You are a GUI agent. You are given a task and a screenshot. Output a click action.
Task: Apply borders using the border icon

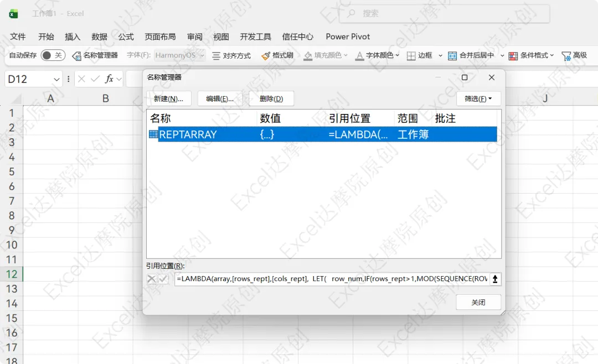(x=411, y=56)
